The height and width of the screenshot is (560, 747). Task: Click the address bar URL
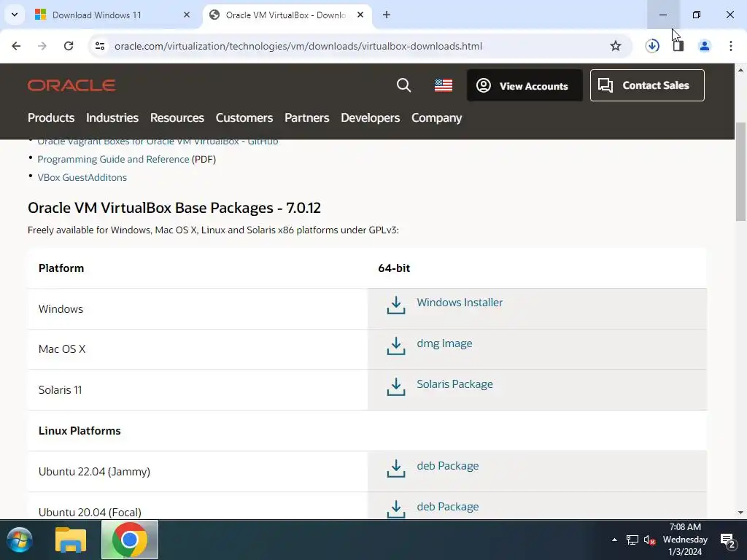pos(298,46)
